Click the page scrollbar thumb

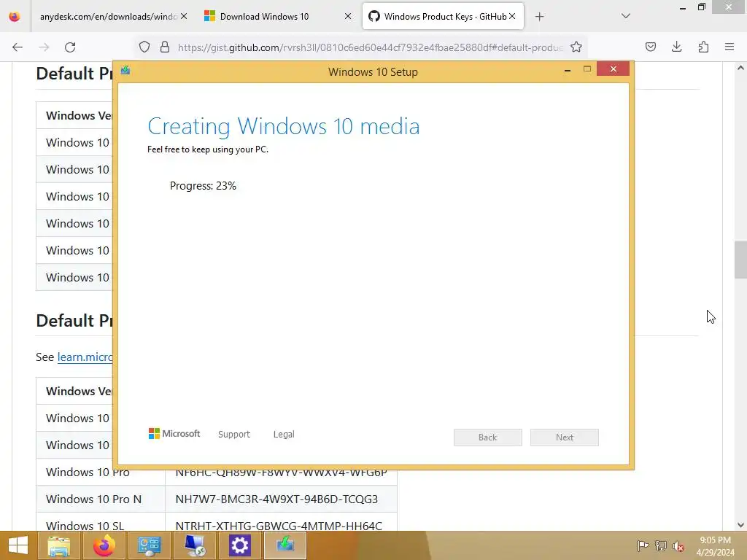(x=740, y=260)
